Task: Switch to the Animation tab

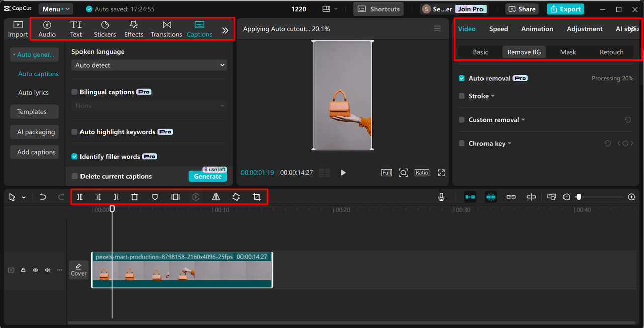Action: tap(537, 29)
